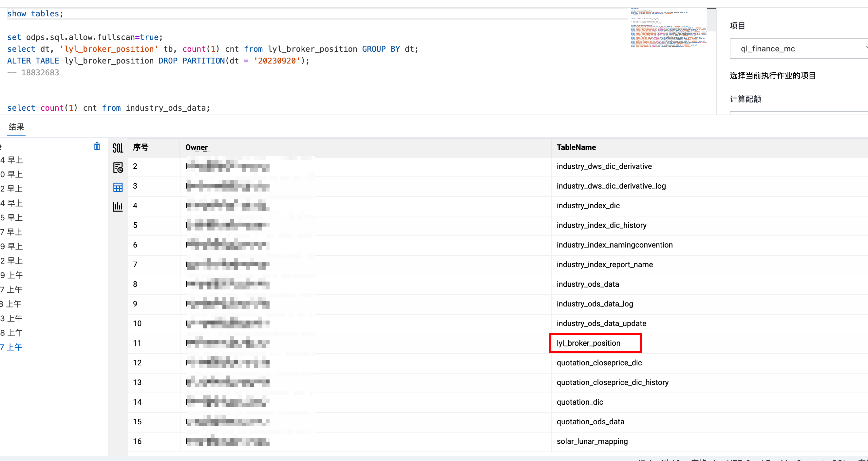Click the blurred Owner cell in row 5
Image resolution: width=868 pixels, height=461 pixels.
point(227,225)
